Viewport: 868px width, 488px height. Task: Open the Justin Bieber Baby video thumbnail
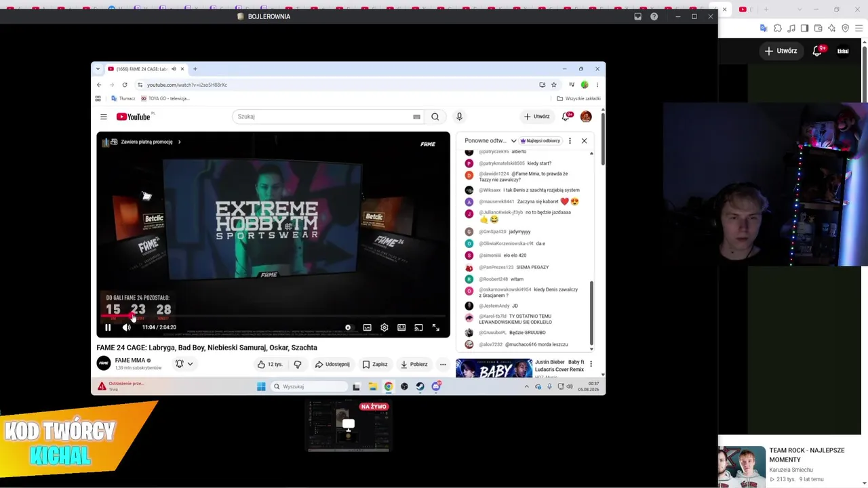494,369
